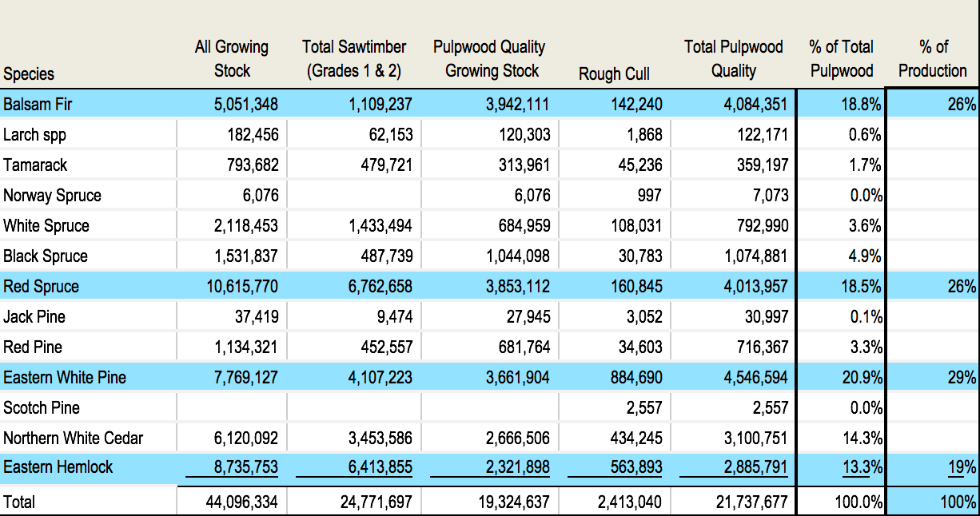
Task: Click Larch spp rough cull 1,868
Action: [643, 135]
